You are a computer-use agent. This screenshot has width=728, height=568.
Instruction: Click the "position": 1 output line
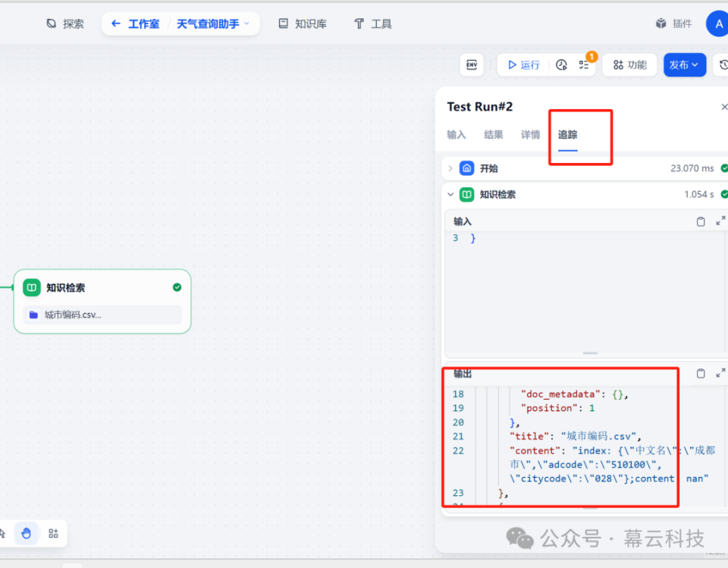[557, 408]
